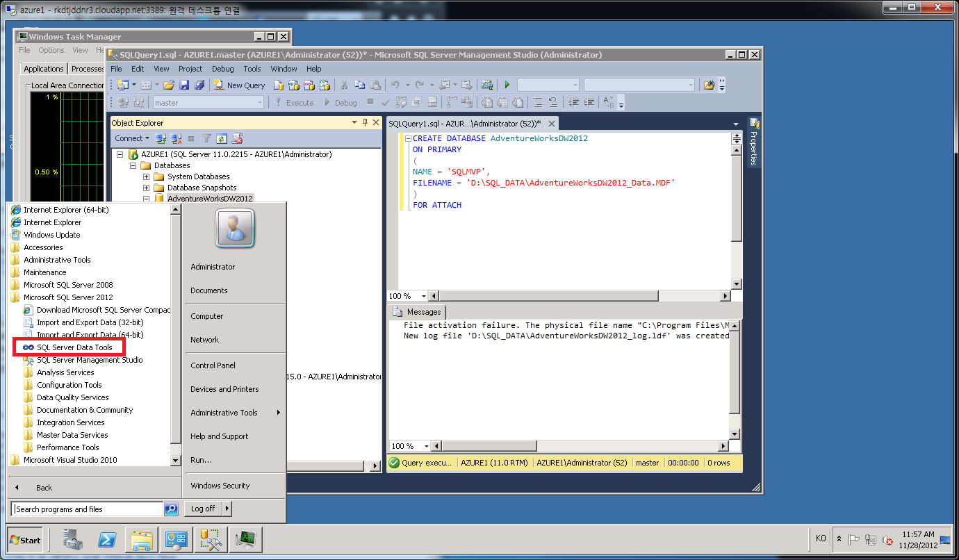Open the Window menu in SSMS
The height and width of the screenshot is (560, 959).
(284, 69)
